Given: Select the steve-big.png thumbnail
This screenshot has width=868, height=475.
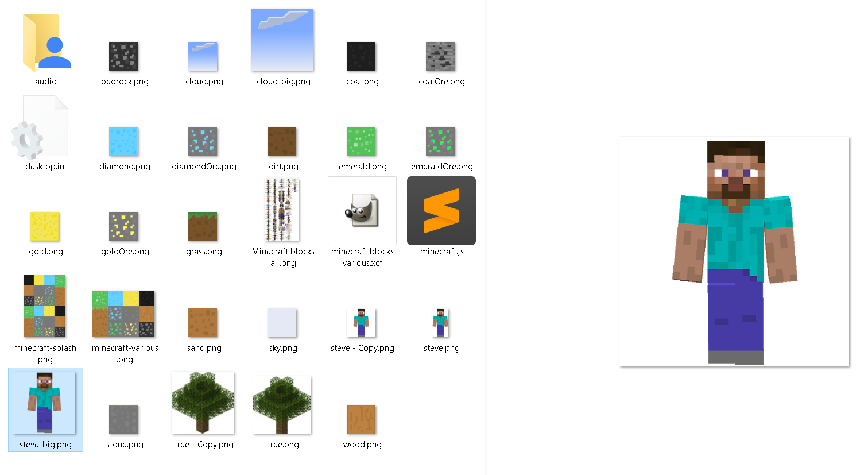Looking at the screenshot, I should click(44, 403).
